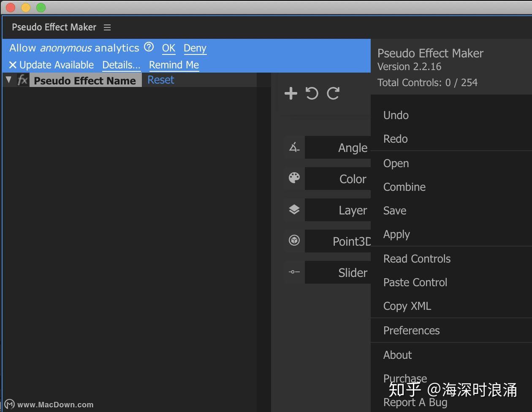The width and height of the screenshot is (532, 412).
Task: Click Reset next to the effect name
Action: click(x=160, y=80)
